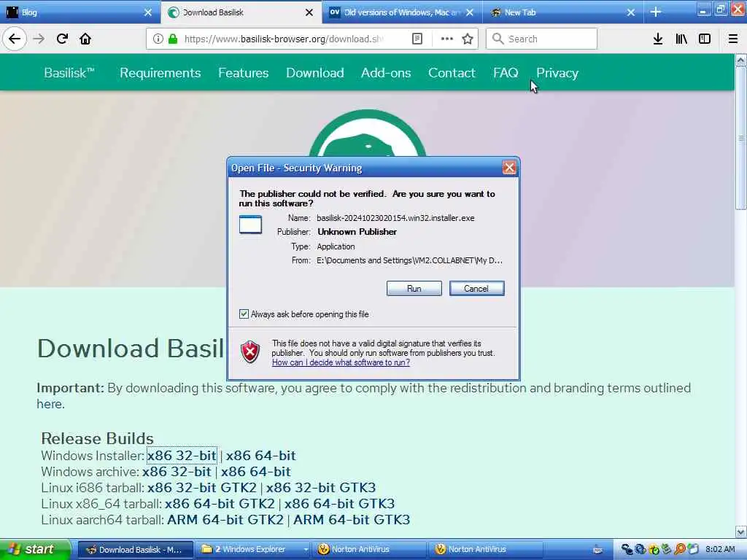Download ARM 64-bit GTK3 tarball
747x560 pixels.
pos(352,519)
